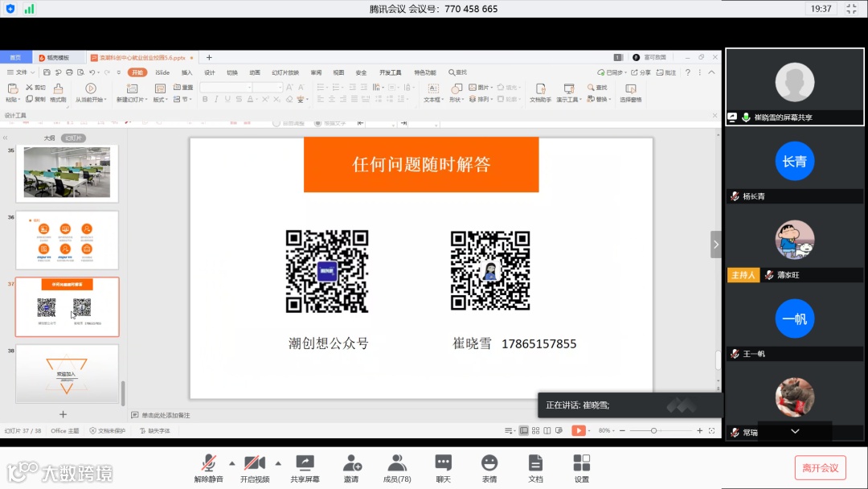The image size is (868, 489).
Task: Expand audio options arrow beside mute
Action: tap(232, 463)
